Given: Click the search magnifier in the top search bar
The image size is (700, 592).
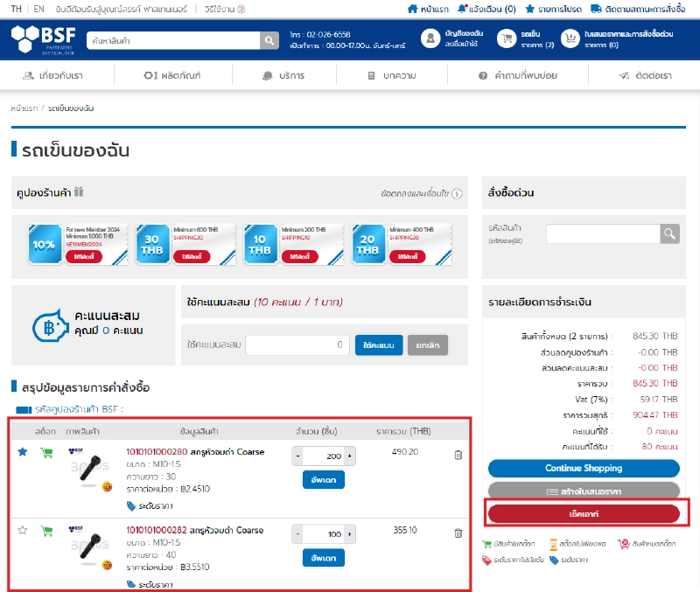Looking at the screenshot, I should pos(269,41).
